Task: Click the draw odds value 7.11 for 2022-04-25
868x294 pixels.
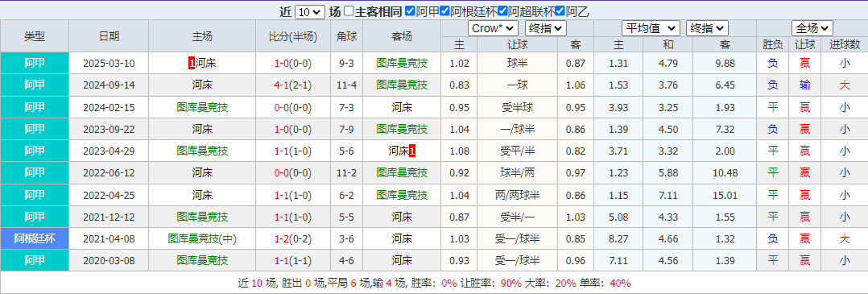Action: coord(668,195)
